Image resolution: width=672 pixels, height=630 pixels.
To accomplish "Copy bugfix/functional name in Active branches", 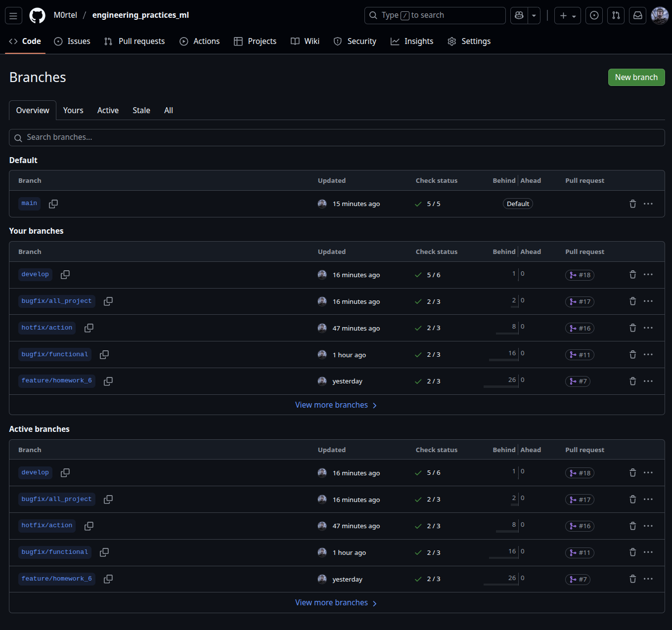I will click(104, 552).
